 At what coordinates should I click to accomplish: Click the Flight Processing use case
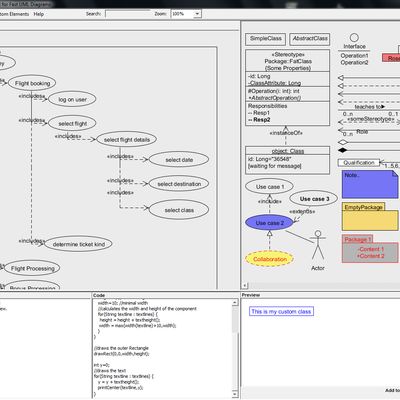(x=32, y=268)
